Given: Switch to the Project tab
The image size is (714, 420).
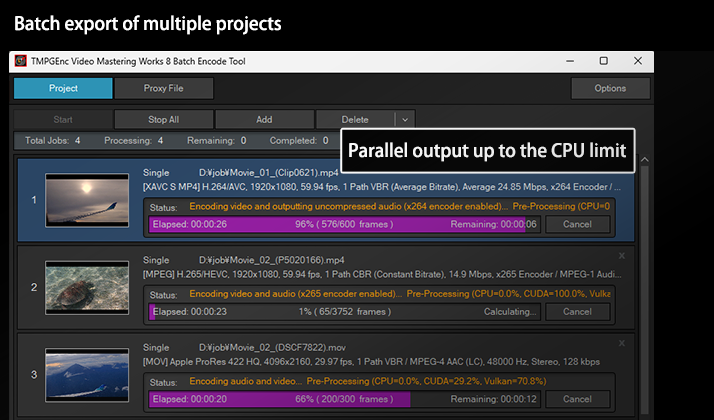Looking at the screenshot, I should click(63, 88).
